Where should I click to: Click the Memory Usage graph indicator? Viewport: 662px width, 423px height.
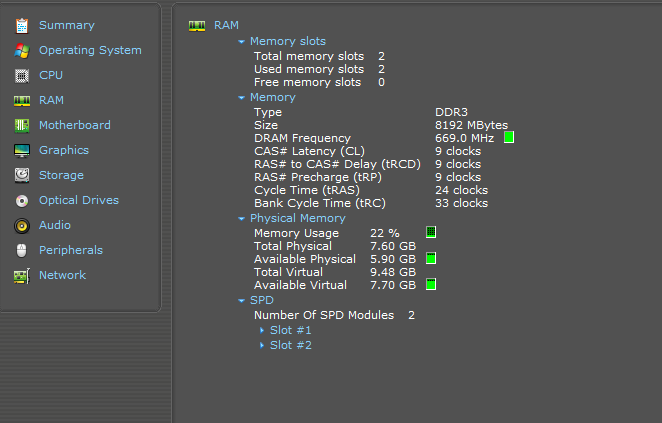click(431, 232)
